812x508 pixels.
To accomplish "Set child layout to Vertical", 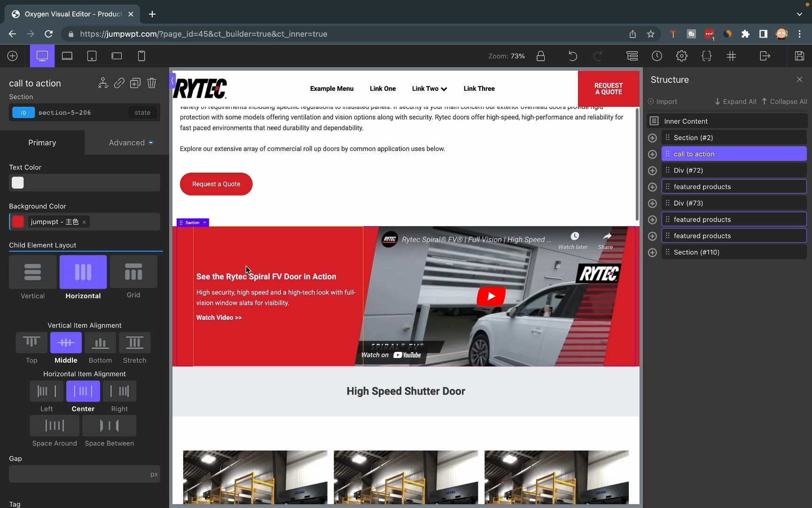I will pos(33,272).
